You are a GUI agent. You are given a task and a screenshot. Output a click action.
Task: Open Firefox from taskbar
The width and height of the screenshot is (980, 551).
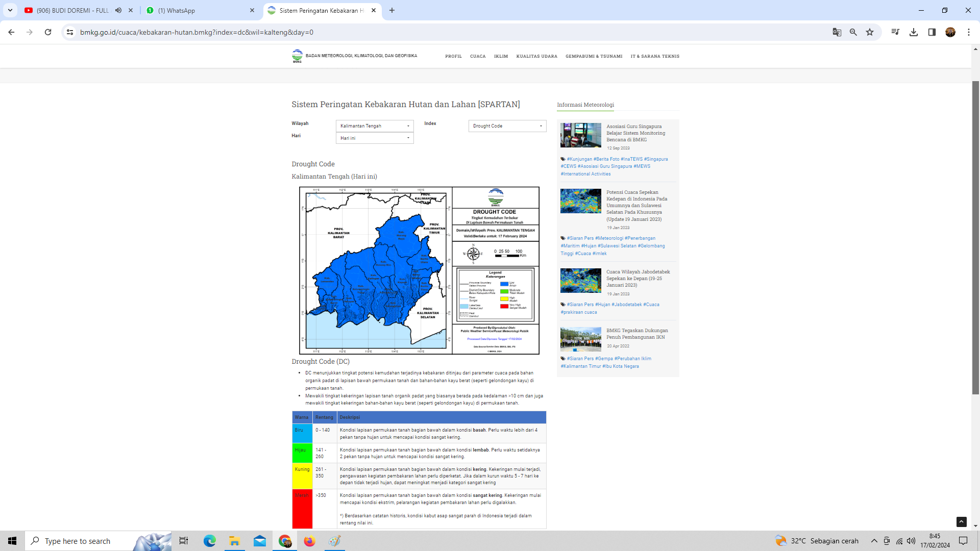click(x=310, y=541)
